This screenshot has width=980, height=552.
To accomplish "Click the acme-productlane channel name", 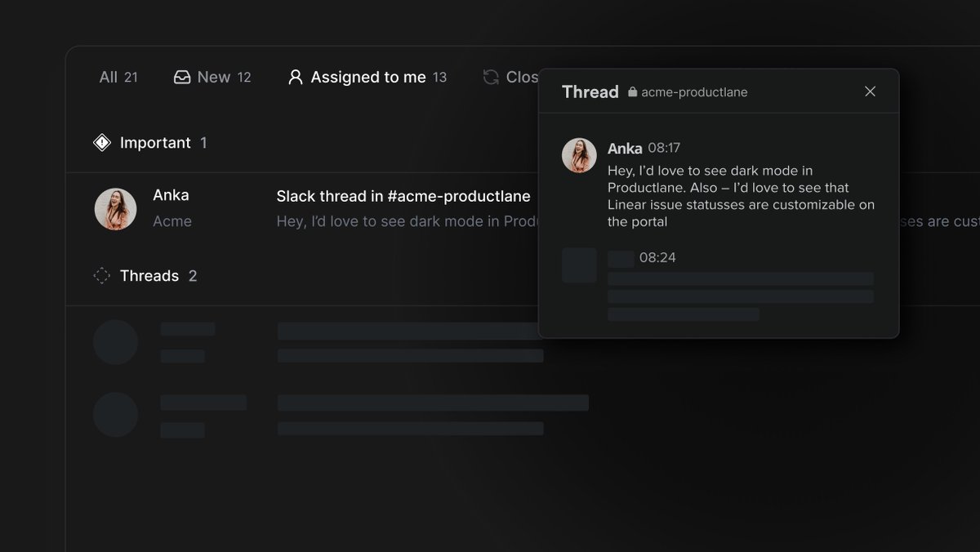I will pos(694,92).
